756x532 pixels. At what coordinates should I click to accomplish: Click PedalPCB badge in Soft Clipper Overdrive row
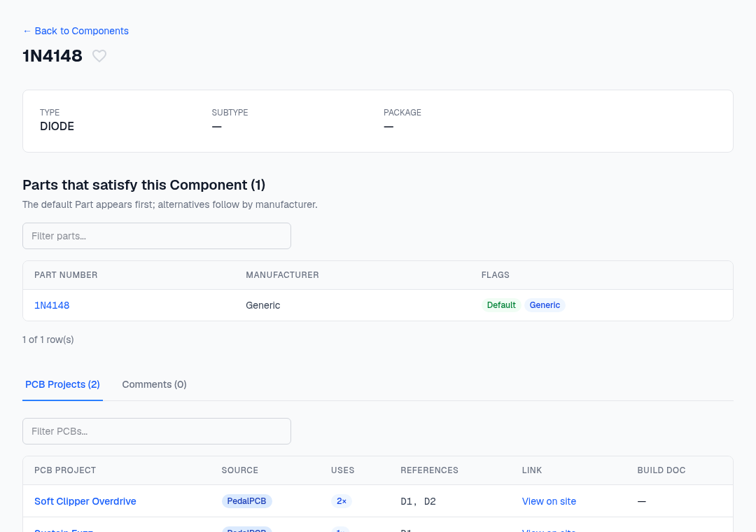pyautogui.click(x=247, y=501)
